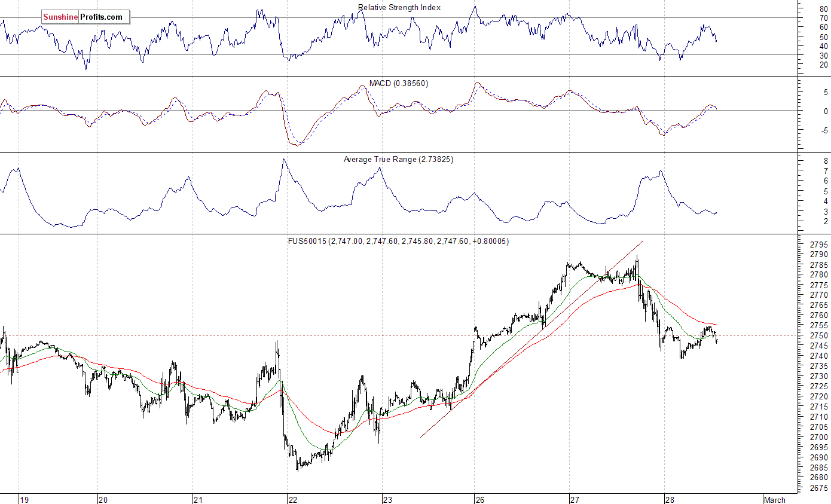Click date label 20 on time axis
Screen dimensions: 831x504
click(103, 499)
